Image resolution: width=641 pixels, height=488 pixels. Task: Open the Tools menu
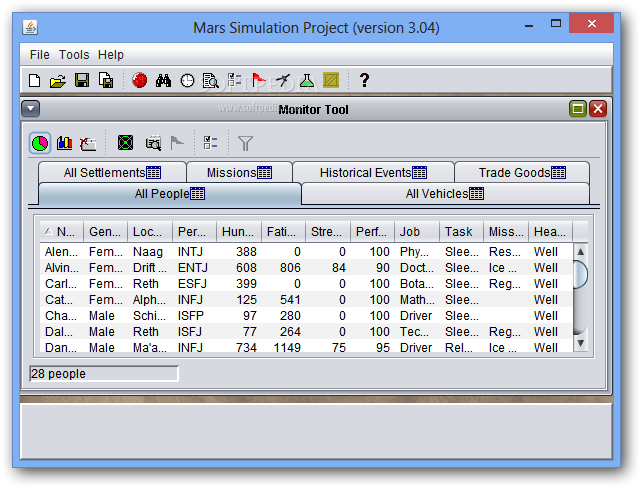point(74,55)
